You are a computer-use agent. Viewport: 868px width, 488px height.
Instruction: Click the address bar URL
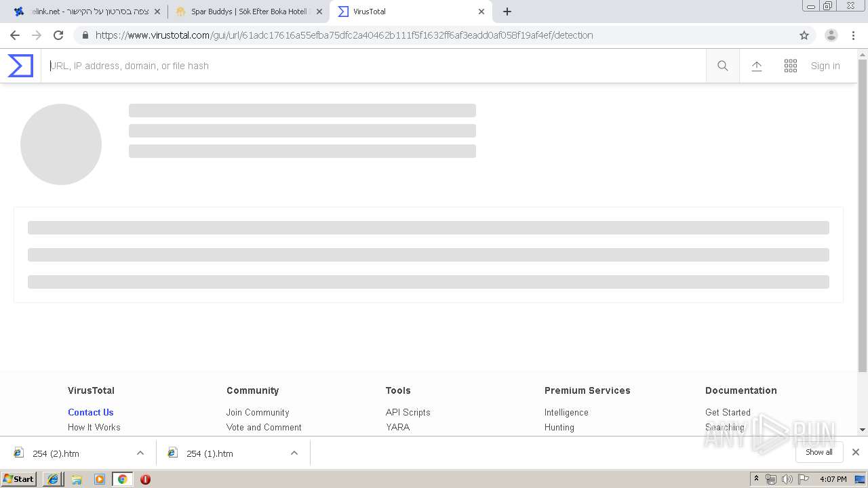pyautogui.click(x=344, y=35)
